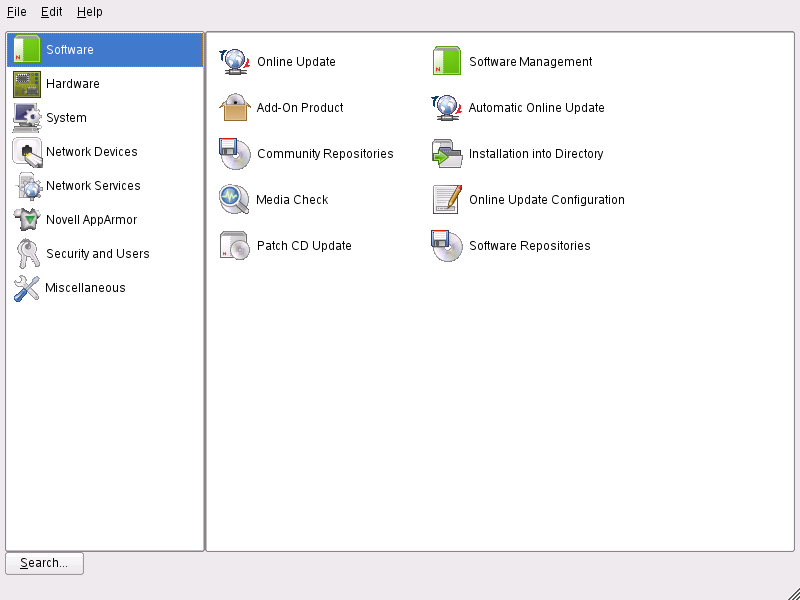Start the Patch CD Update tool
Screen dimensions: 800x600
(303, 245)
